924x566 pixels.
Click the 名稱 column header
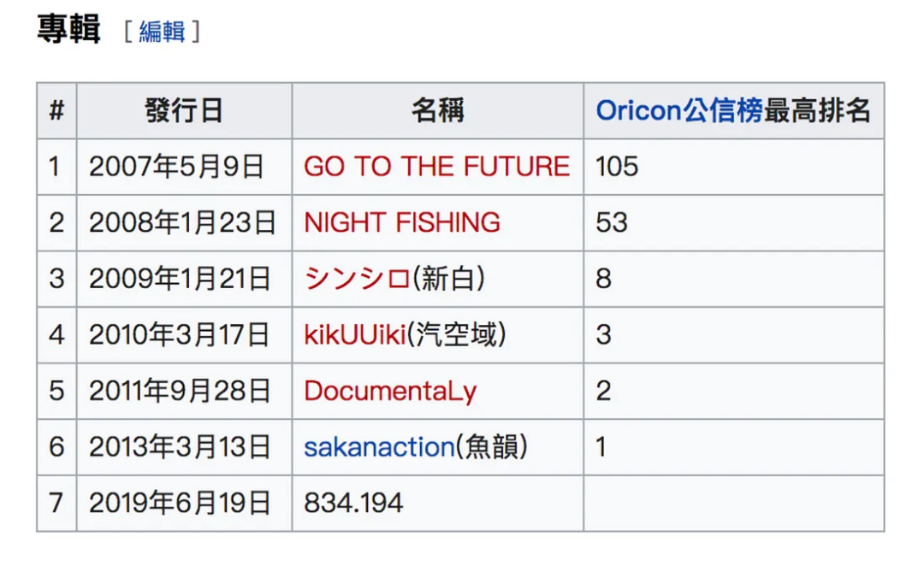coord(437,110)
